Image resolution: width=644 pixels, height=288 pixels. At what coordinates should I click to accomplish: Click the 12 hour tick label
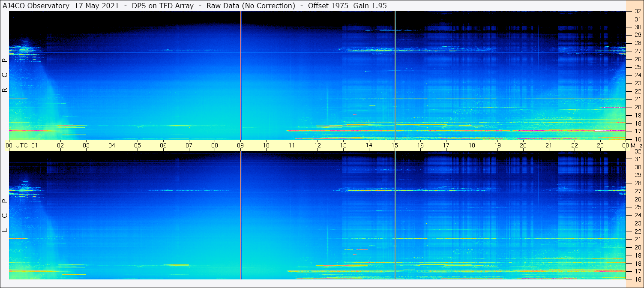[318, 145]
